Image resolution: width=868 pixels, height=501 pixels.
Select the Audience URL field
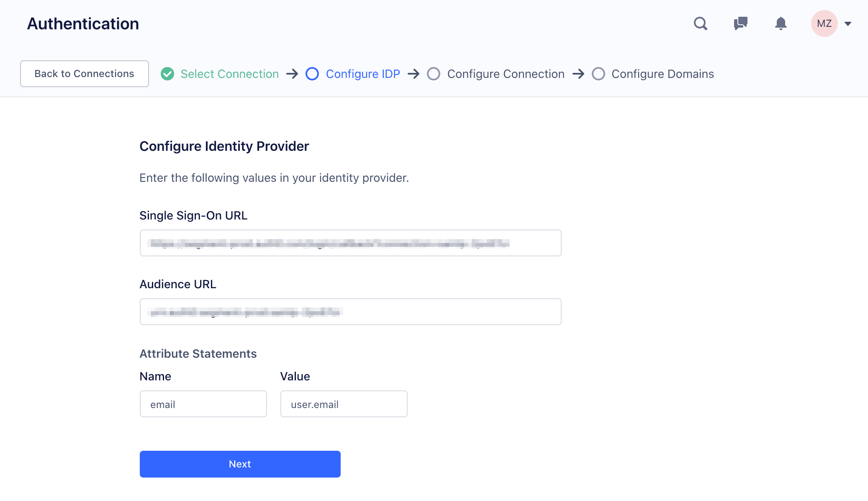[350, 312]
